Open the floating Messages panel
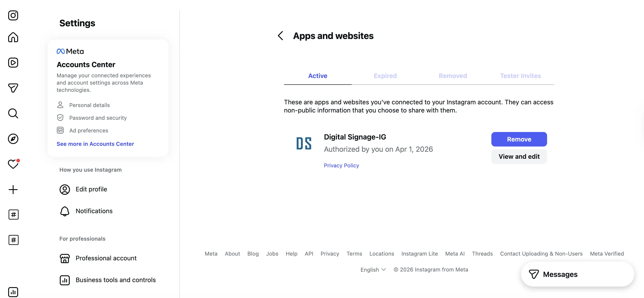644x298 pixels. [x=577, y=274]
